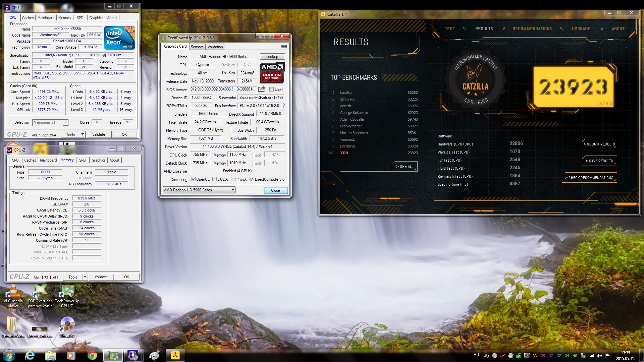Viewport: 644px width, 362px height.
Task: Open the UltraISO desktop shortcut
Action: (x=67, y=327)
